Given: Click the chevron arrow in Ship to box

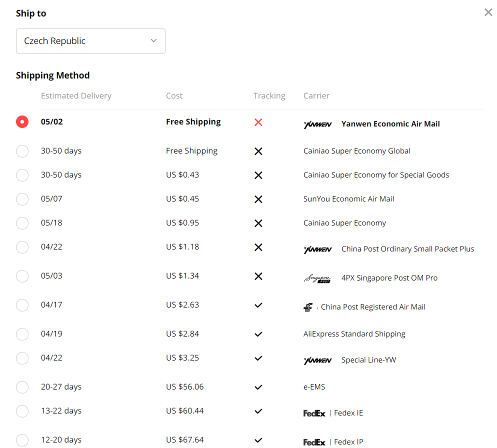Looking at the screenshot, I should click(153, 41).
